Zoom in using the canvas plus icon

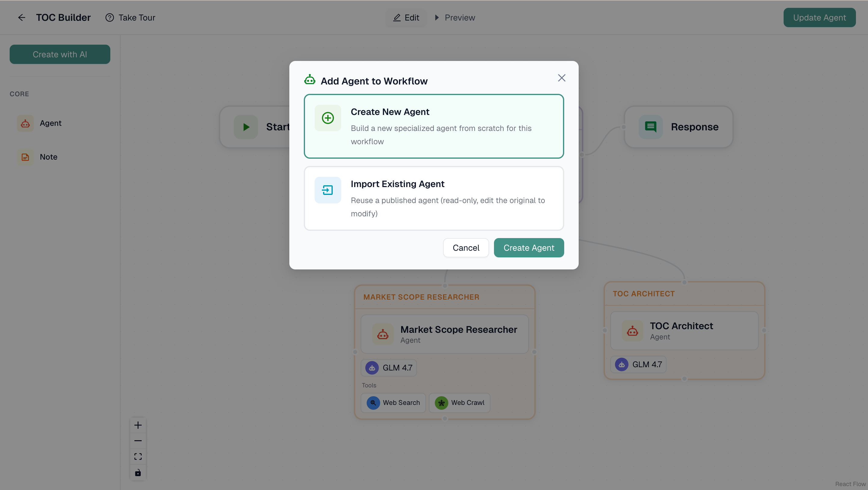pyautogui.click(x=138, y=425)
